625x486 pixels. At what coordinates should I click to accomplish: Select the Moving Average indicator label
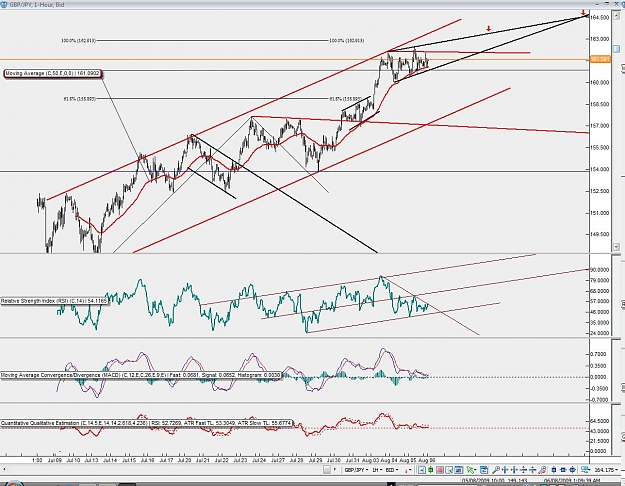point(52,73)
